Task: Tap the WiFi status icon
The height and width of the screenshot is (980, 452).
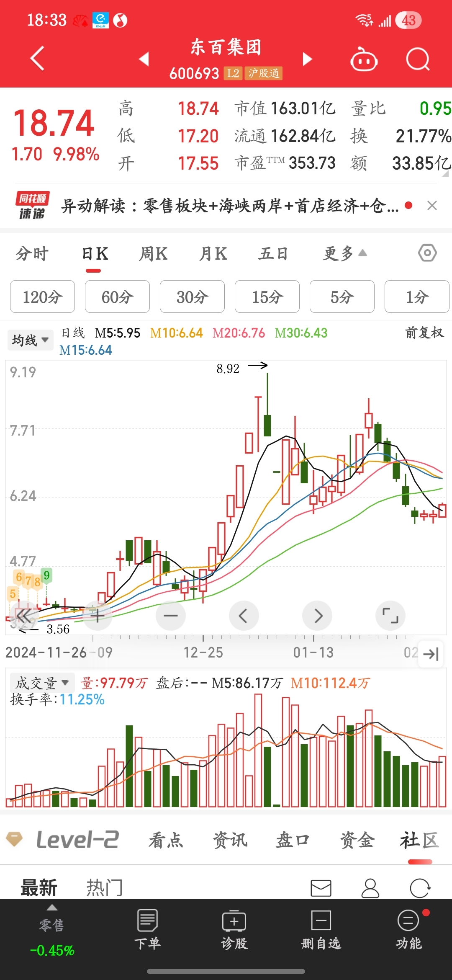Action: tap(364, 20)
